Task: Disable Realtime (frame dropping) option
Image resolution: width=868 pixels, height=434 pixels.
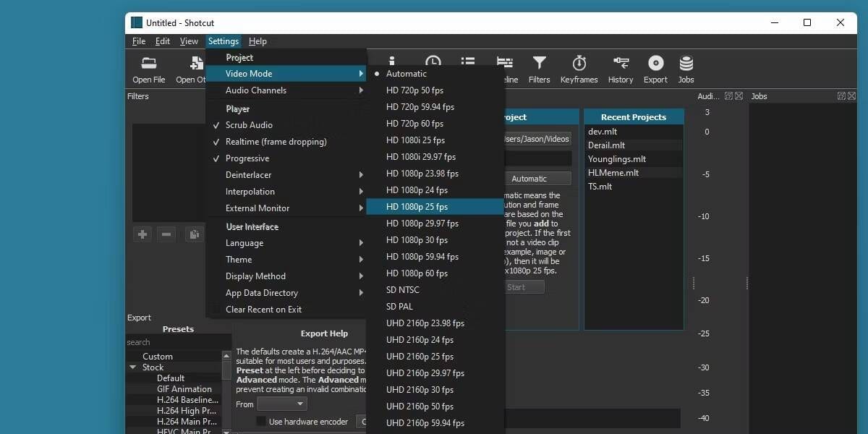Action: pos(276,142)
